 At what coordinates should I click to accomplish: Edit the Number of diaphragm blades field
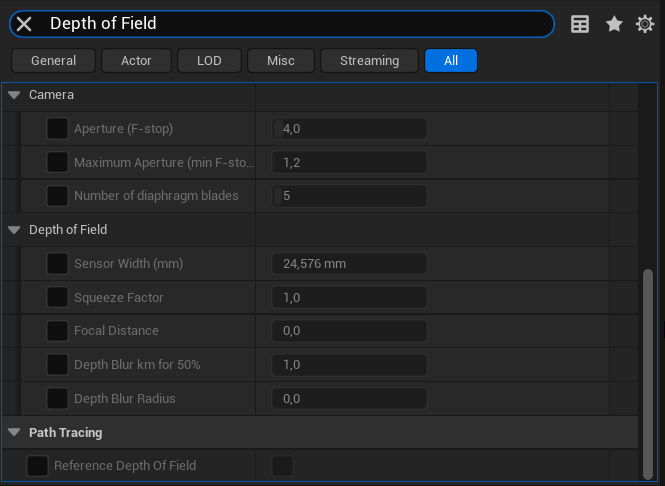point(349,196)
